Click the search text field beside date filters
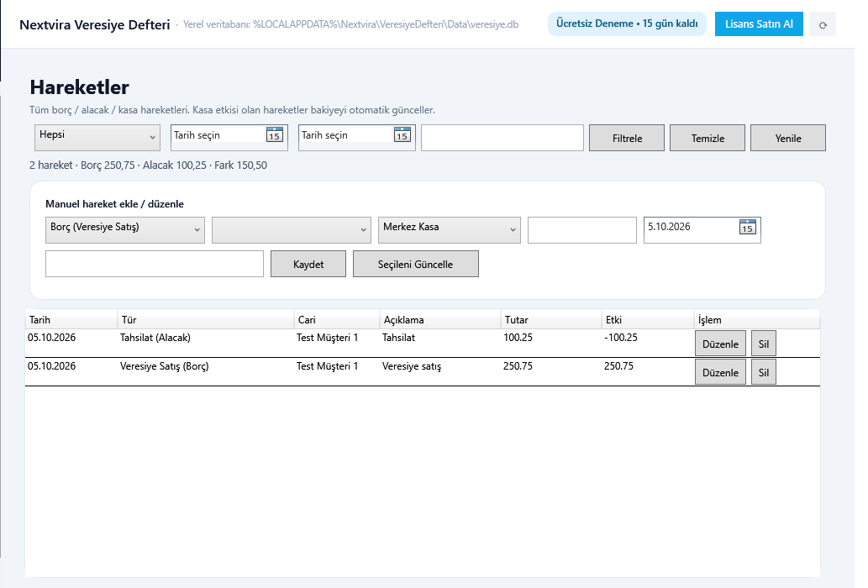Viewport: 868px width, 588px height. coord(502,138)
